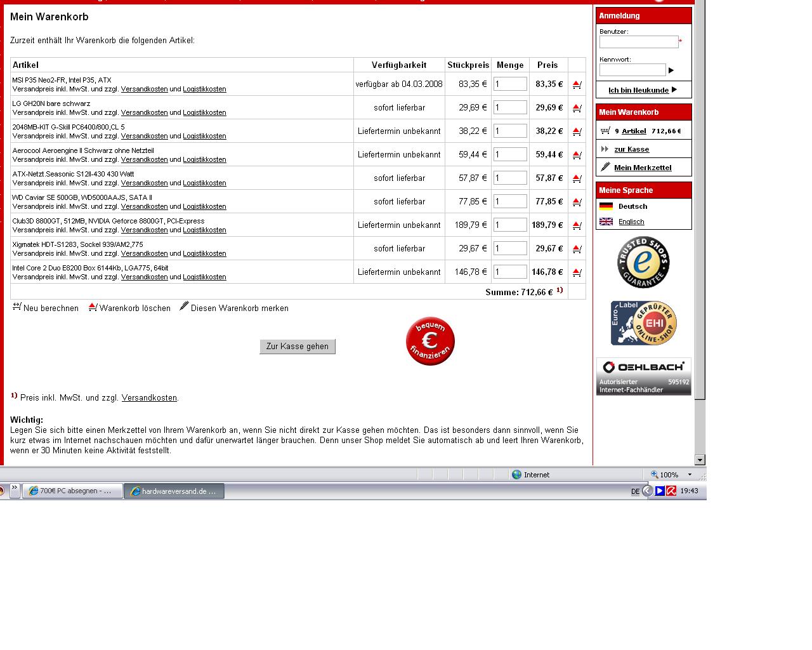Click the Neu berechnen recalculate icon
The height and width of the screenshot is (650, 812).
pos(17,307)
